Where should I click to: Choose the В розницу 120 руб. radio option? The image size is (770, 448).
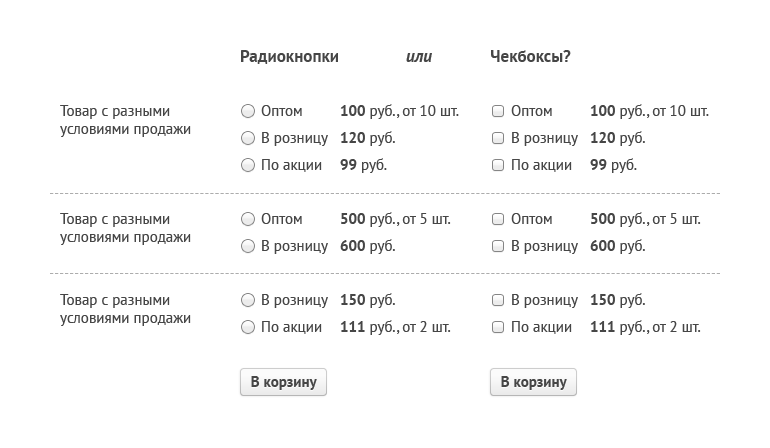248,138
